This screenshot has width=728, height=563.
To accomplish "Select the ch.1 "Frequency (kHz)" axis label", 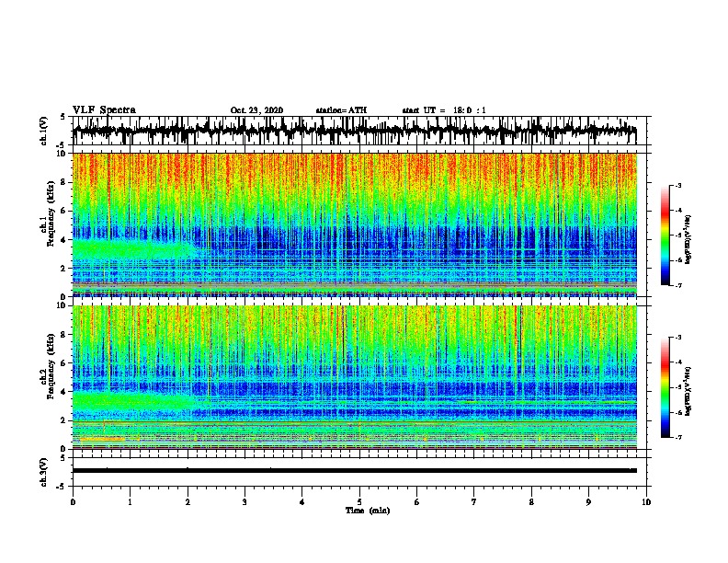I will (x=51, y=213).
